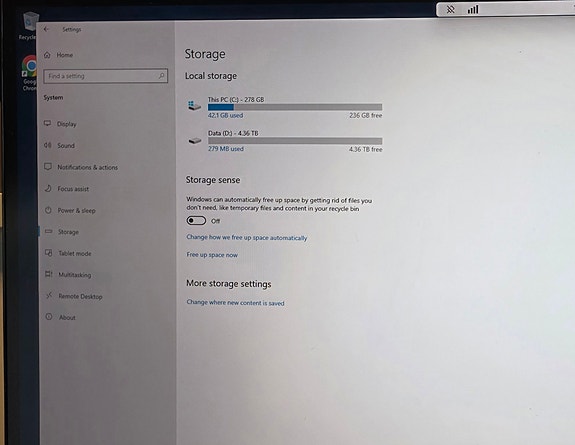The width and height of the screenshot is (575, 445).
Task: Toggle Storage sense switch on
Action: coord(196,220)
